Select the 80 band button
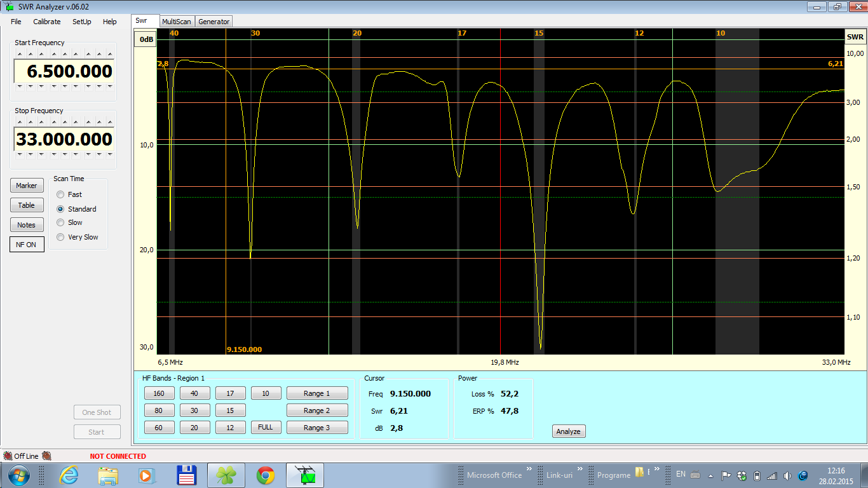This screenshot has height=488, width=868. [x=159, y=410]
